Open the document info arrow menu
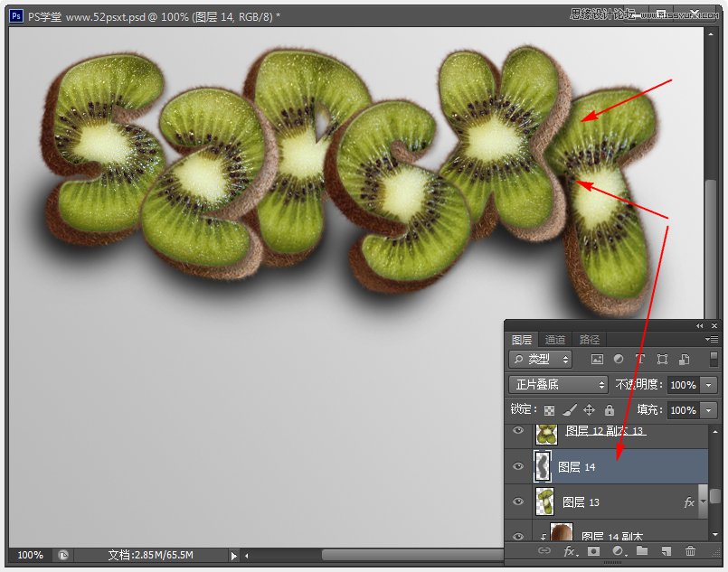The width and height of the screenshot is (728, 572). click(233, 556)
